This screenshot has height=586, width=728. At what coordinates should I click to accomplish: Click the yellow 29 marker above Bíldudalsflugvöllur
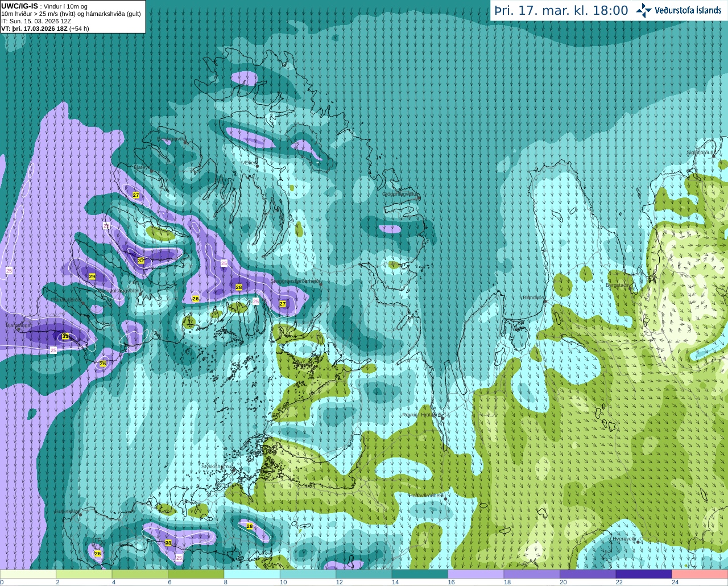click(92, 277)
